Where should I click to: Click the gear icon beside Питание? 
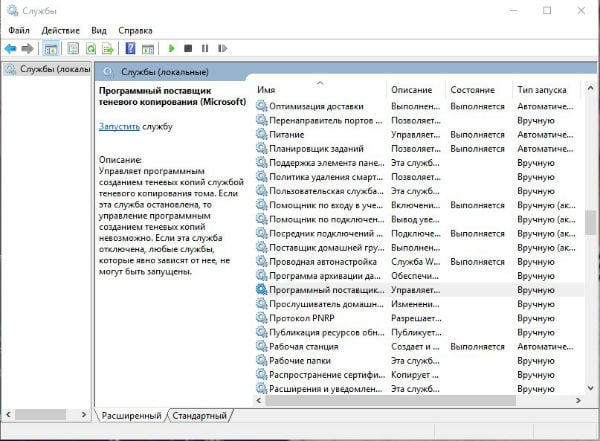pyautogui.click(x=261, y=134)
